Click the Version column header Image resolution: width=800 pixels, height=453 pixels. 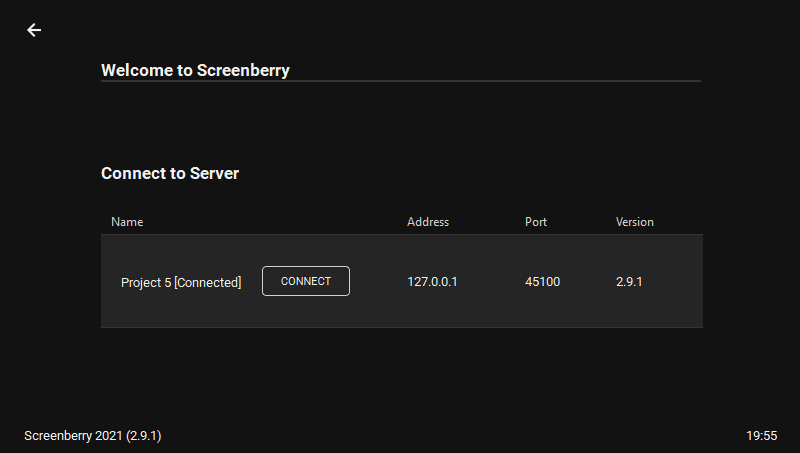(635, 222)
